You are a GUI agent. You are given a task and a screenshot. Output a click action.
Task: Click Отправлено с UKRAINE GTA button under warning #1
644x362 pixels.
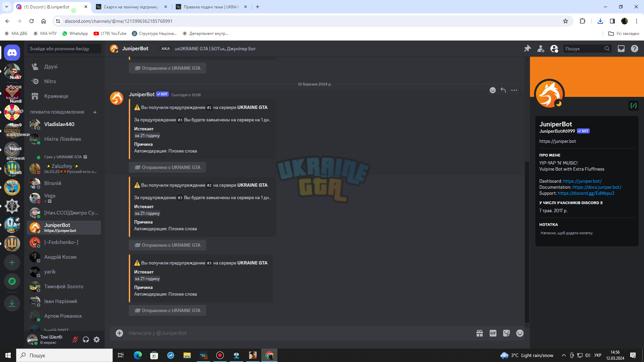point(167,167)
